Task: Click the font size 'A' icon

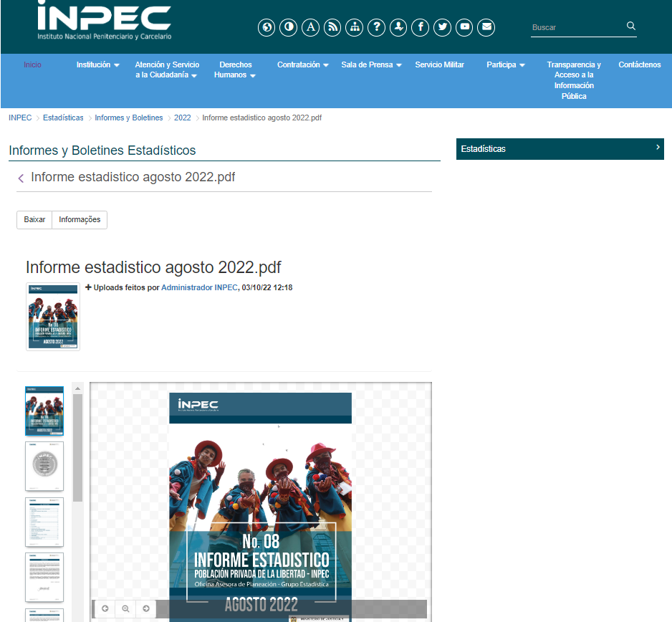Action: tap(310, 27)
